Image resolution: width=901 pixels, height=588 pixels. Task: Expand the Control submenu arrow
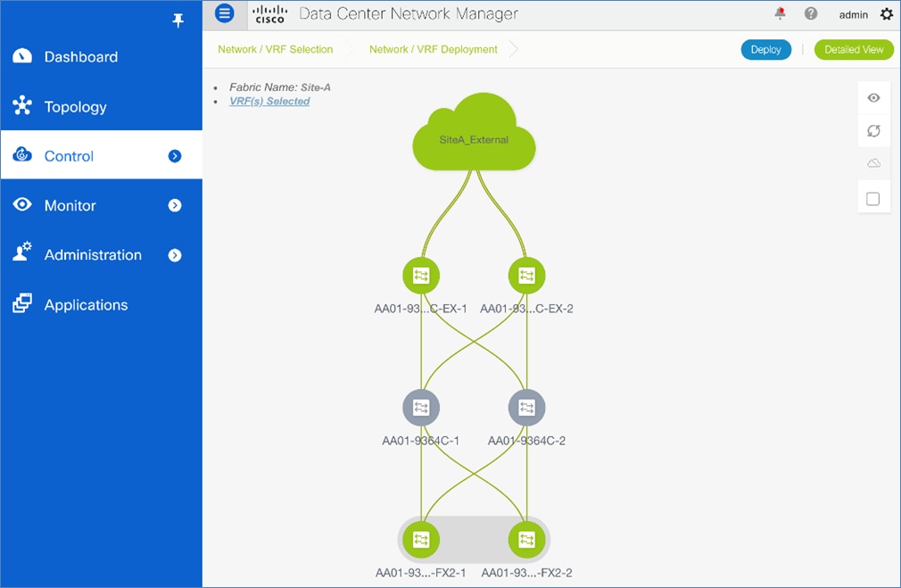[x=175, y=156]
